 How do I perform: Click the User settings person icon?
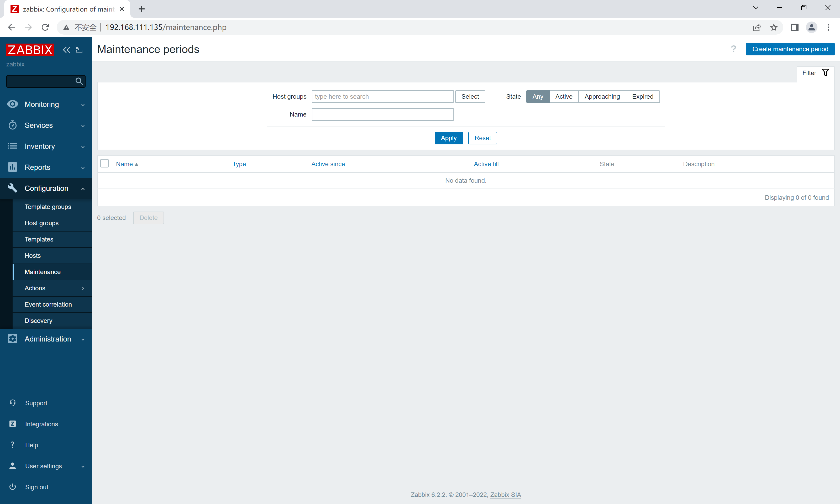point(13,466)
